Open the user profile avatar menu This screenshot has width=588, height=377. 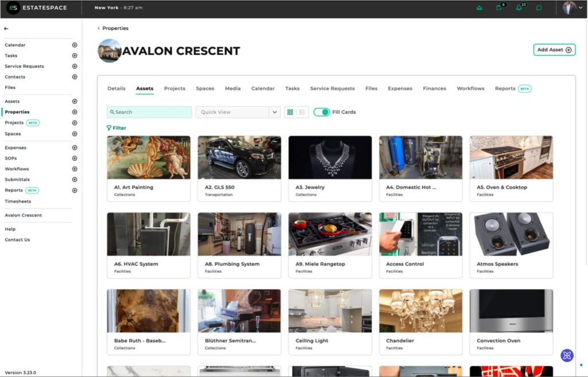[569, 8]
